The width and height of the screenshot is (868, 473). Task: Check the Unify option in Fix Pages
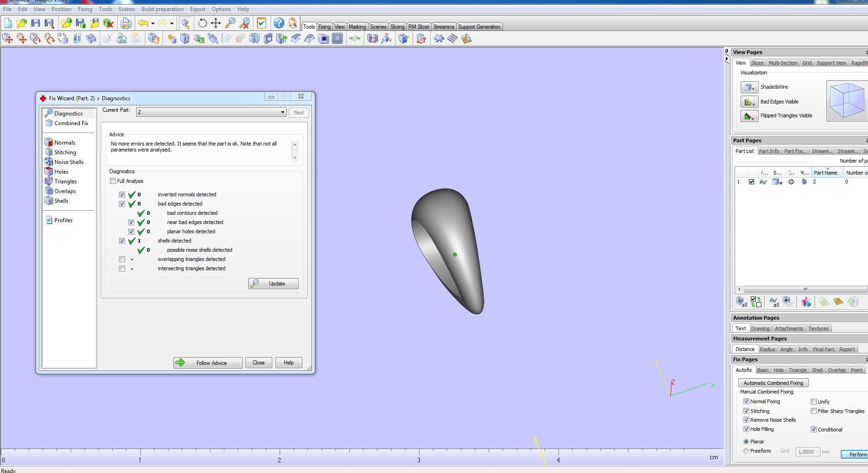814,402
